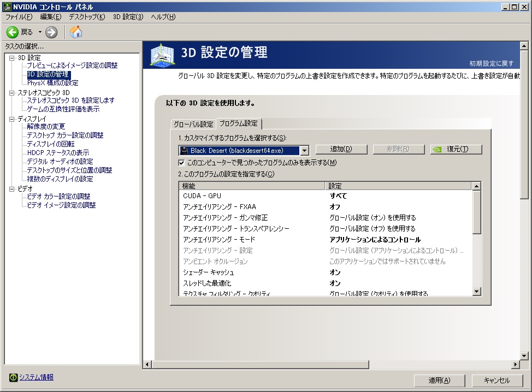The height and width of the screenshot is (392, 532).
Task: Click the 削除(R) button
Action: (x=399, y=149)
